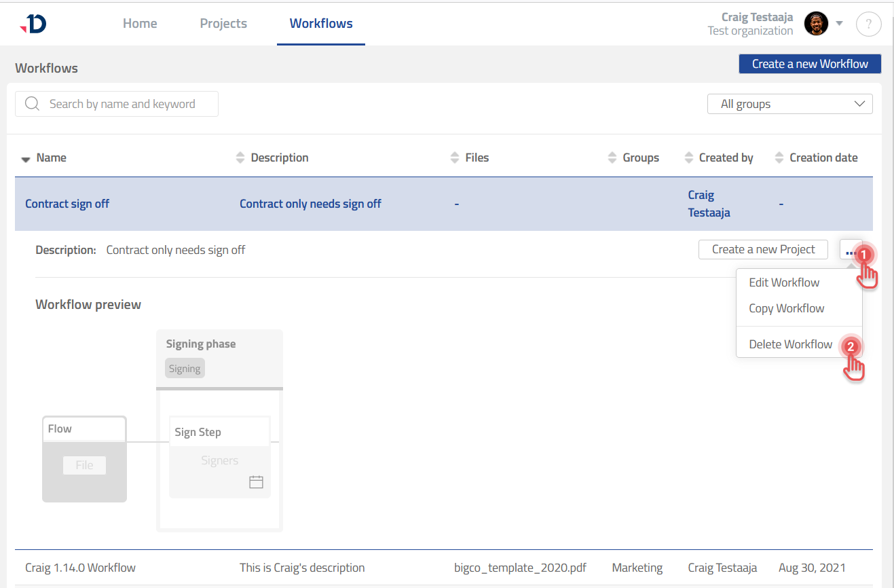Click the Create a new Workflow button

click(x=810, y=63)
